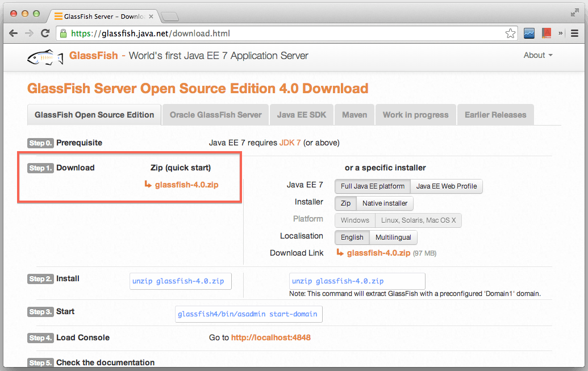Follow the JDK 7 prerequisite link

(290, 143)
